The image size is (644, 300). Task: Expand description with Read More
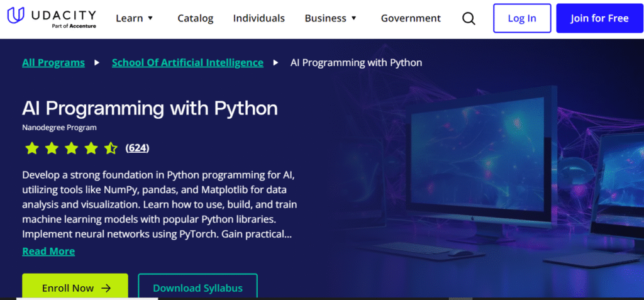pos(48,251)
